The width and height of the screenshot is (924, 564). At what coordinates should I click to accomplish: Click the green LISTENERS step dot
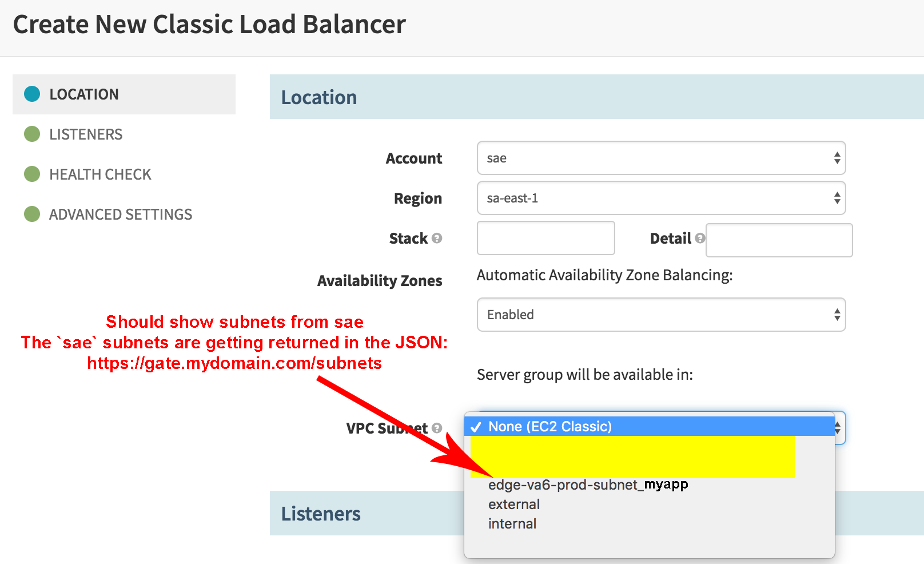click(32, 134)
